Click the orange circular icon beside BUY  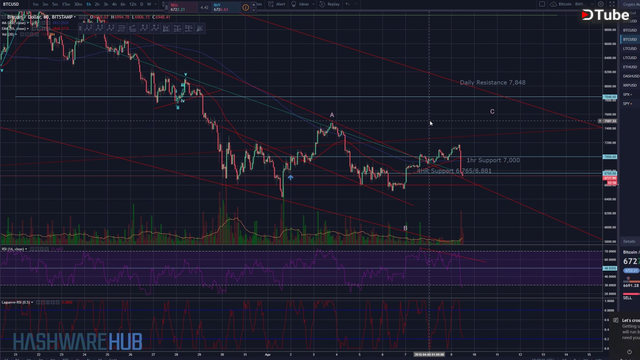pyautogui.click(x=246, y=7)
